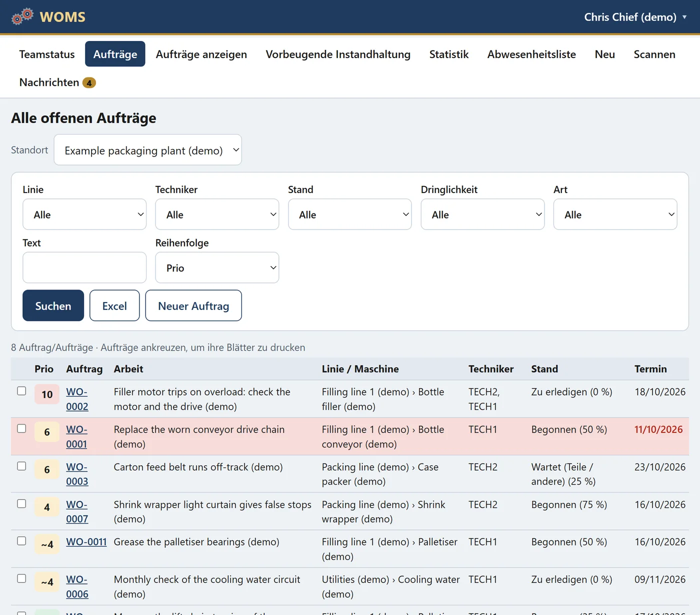Click the Neuer Auftrag button
The image size is (700, 615).
click(x=193, y=305)
